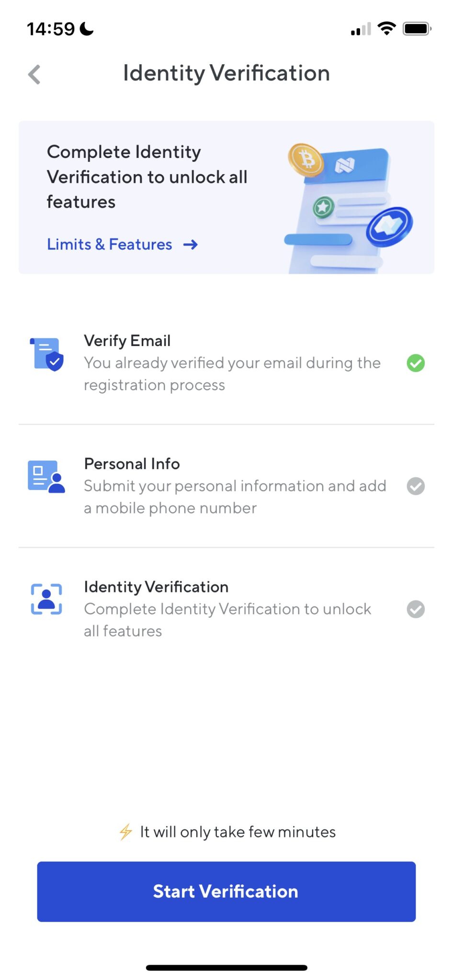Click the Bitcoin coin illustration
The height and width of the screenshot is (980, 453).
tap(306, 160)
